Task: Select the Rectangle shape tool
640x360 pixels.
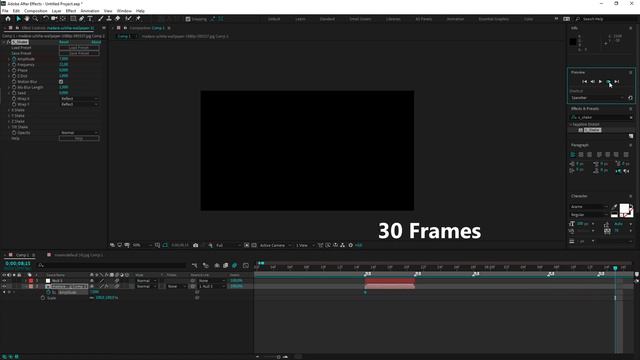Action: point(73,19)
